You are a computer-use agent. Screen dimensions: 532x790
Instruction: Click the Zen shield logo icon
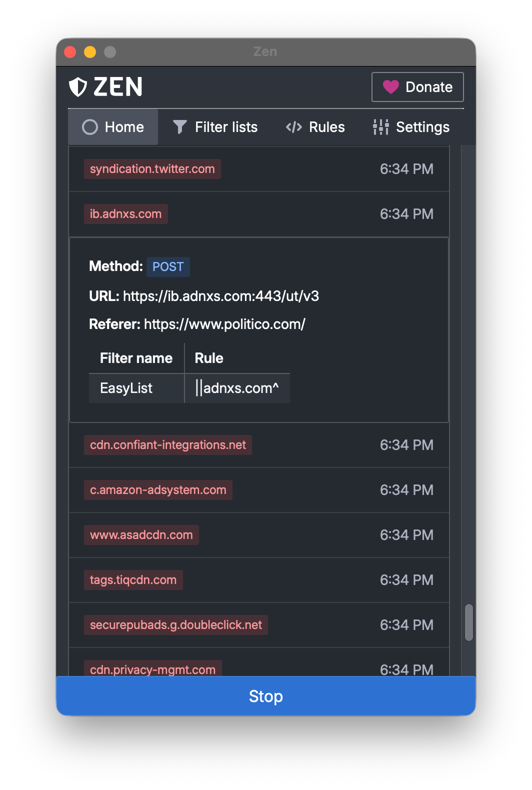[78, 87]
